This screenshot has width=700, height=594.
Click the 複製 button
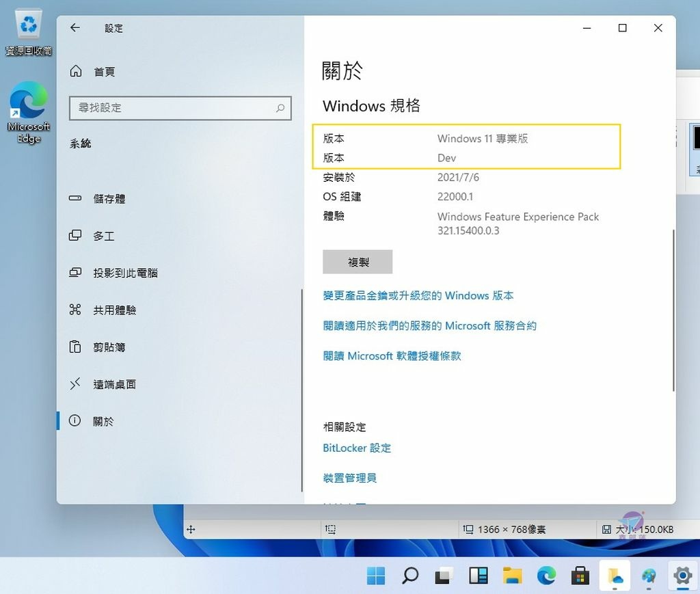point(358,262)
